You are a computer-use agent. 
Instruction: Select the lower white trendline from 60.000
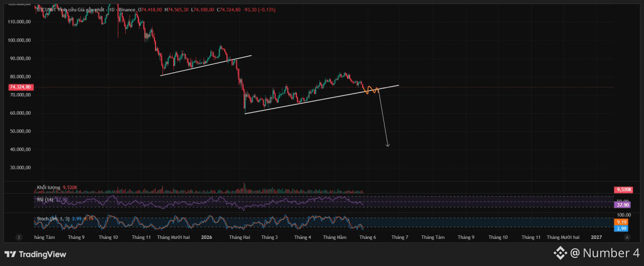(321, 100)
